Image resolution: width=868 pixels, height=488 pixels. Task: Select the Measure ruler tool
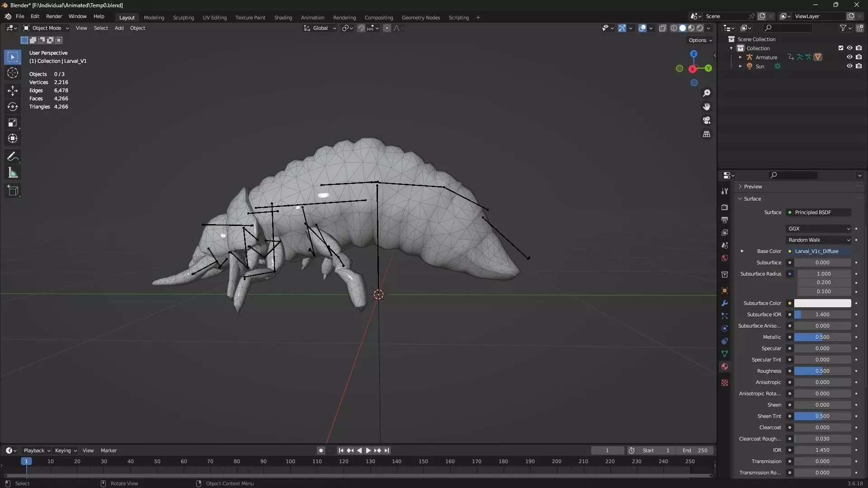[13, 173]
